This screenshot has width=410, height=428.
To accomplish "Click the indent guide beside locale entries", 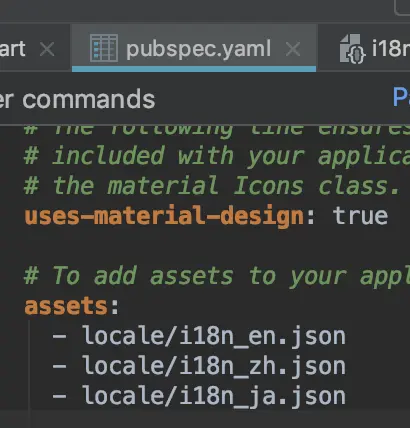I will coord(29,366).
